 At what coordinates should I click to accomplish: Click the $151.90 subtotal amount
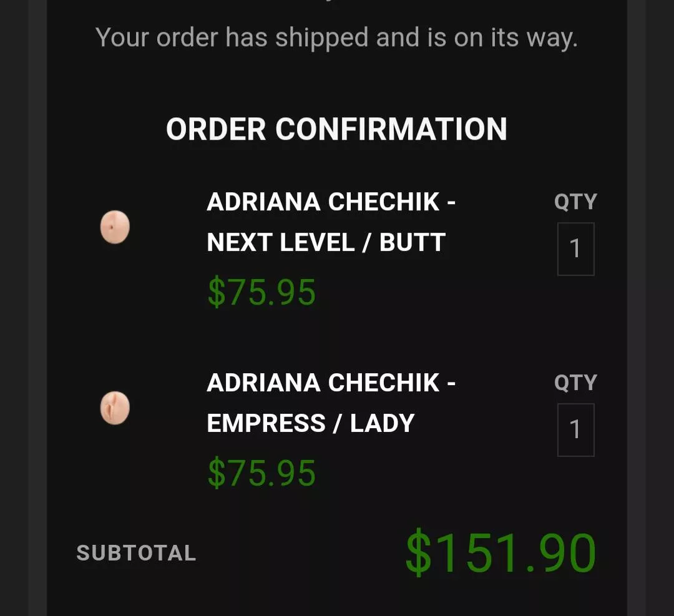(501, 553)
